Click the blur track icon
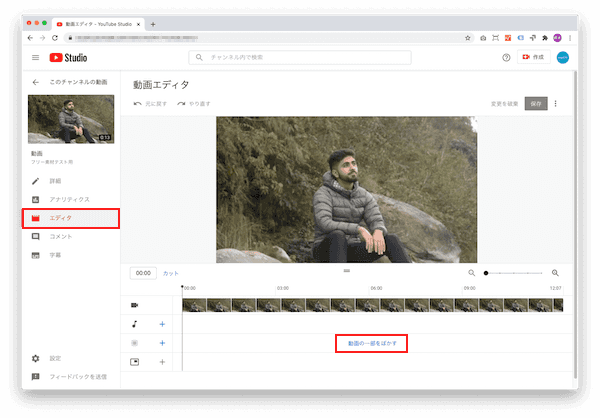Image resolution: width=600 pixels, height=418 pixels. point(134,343)
